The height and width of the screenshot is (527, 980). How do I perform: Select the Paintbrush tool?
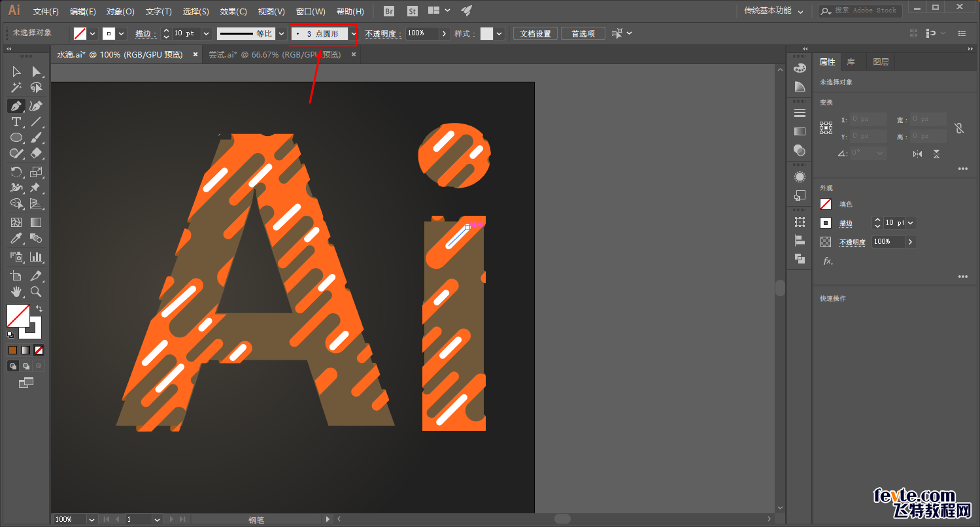coord(36,137)
